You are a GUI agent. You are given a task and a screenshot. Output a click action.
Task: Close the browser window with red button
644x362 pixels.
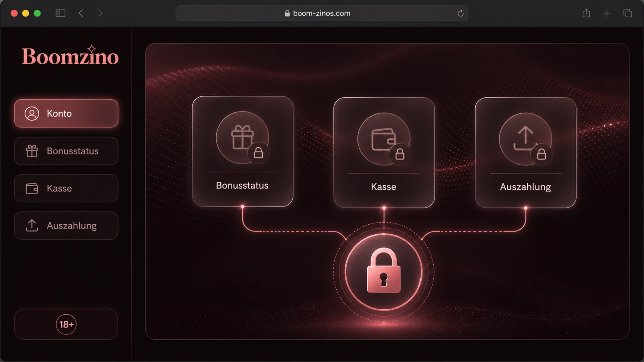pyautogui.click(x=14, y=13)
